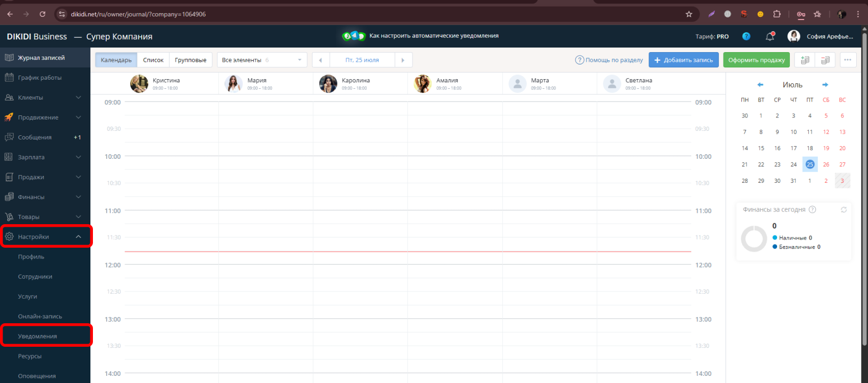
Task: Switch to Список view tab
Action: pos(153,60)
